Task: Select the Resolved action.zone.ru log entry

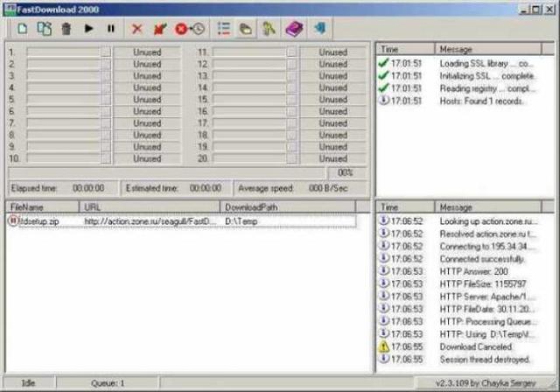Action: (x=458, y=234)
